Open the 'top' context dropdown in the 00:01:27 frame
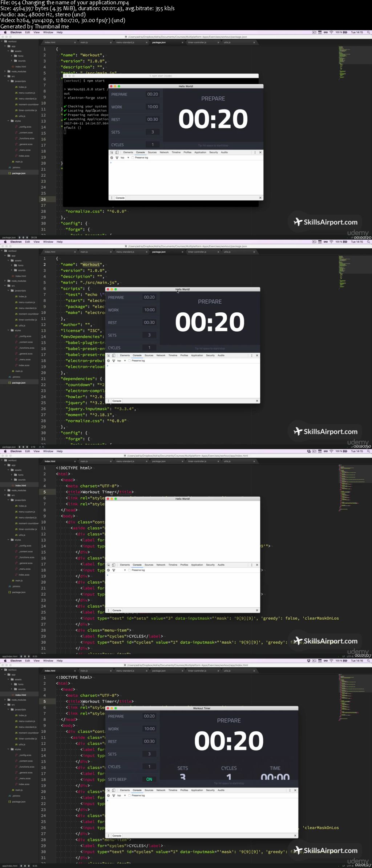The width and height of the screenshot is (372, 868). pos(122,796)
